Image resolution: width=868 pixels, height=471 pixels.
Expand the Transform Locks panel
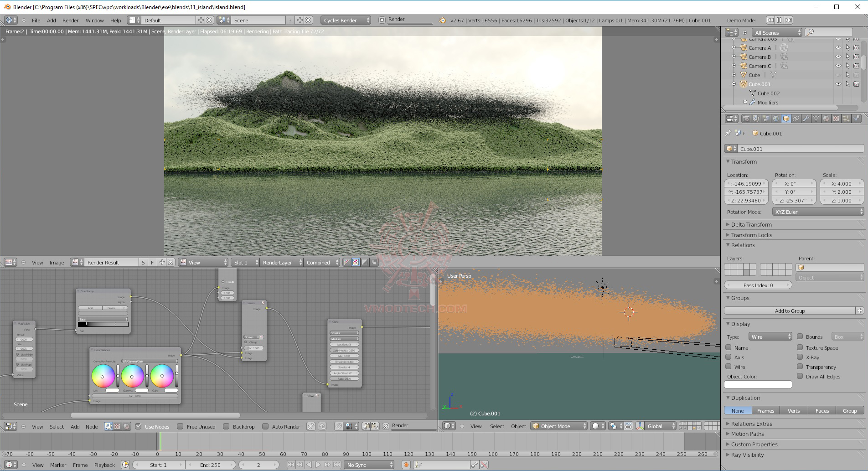point(751,235)
